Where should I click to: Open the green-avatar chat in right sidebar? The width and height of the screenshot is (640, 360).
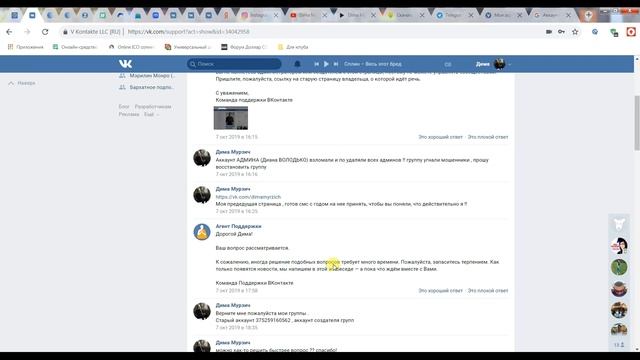(619, 267)
